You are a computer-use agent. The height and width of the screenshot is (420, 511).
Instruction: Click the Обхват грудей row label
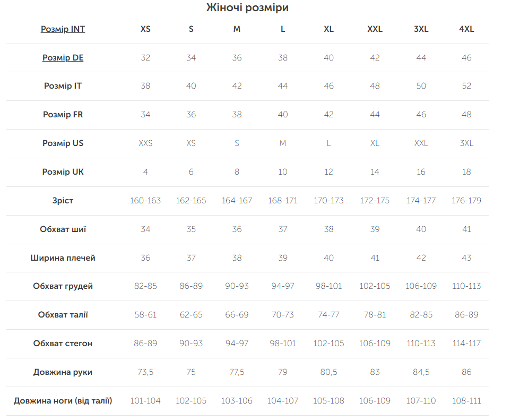pyautogui.click(x=63, y=286)
